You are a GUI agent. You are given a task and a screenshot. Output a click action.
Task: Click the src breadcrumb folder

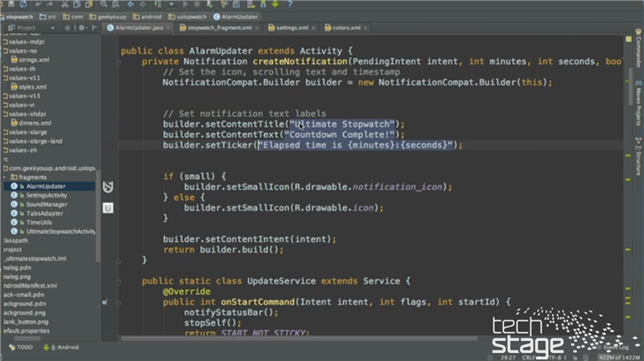[x=48, y=17]
